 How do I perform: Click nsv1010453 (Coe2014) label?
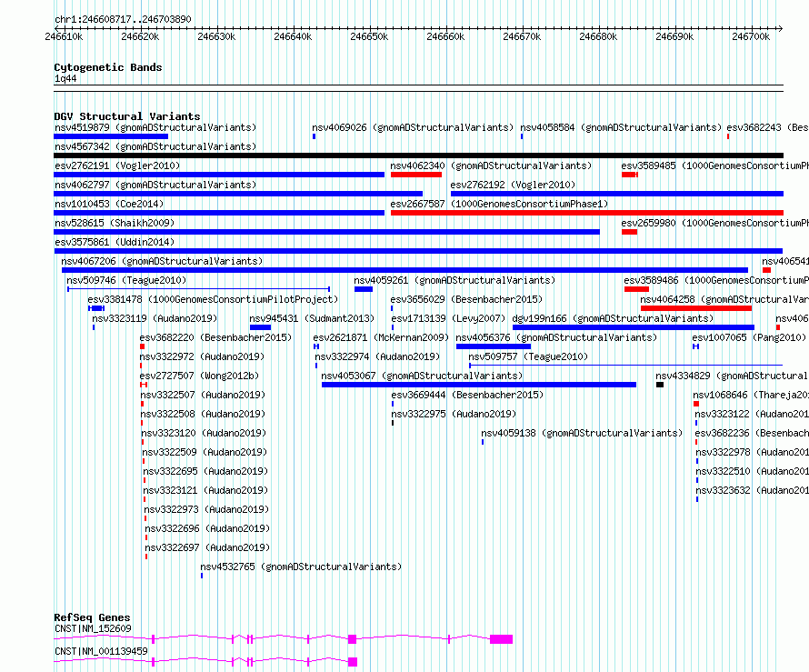coord(109,204)
